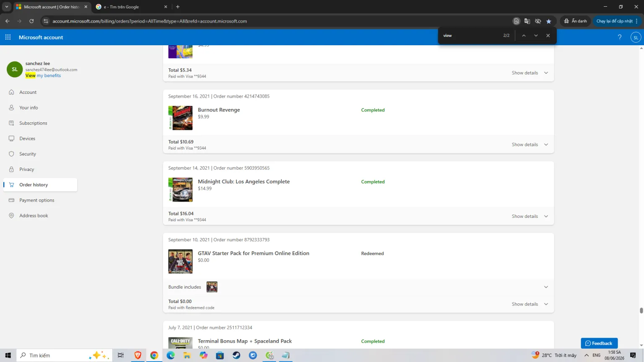Click the Windows taskbar search box
This screenshot has height=362, width=644.
tap(65, 355)
